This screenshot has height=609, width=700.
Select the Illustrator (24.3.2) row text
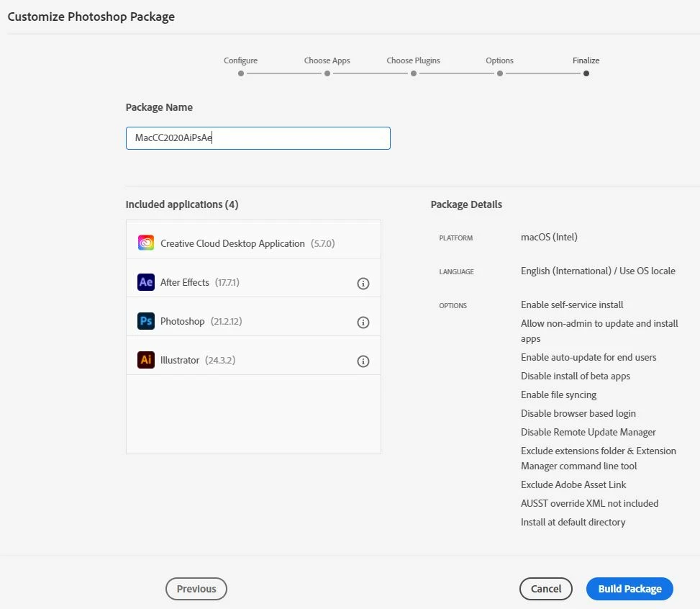point(198,360)
